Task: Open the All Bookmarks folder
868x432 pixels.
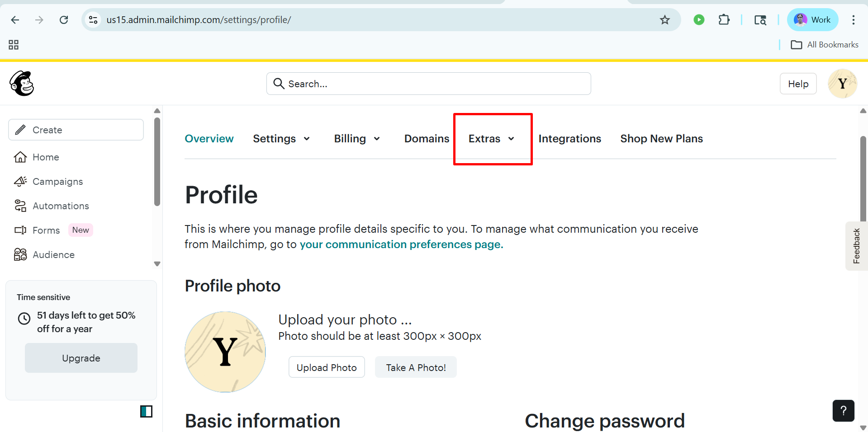Action: coord(824,45)
